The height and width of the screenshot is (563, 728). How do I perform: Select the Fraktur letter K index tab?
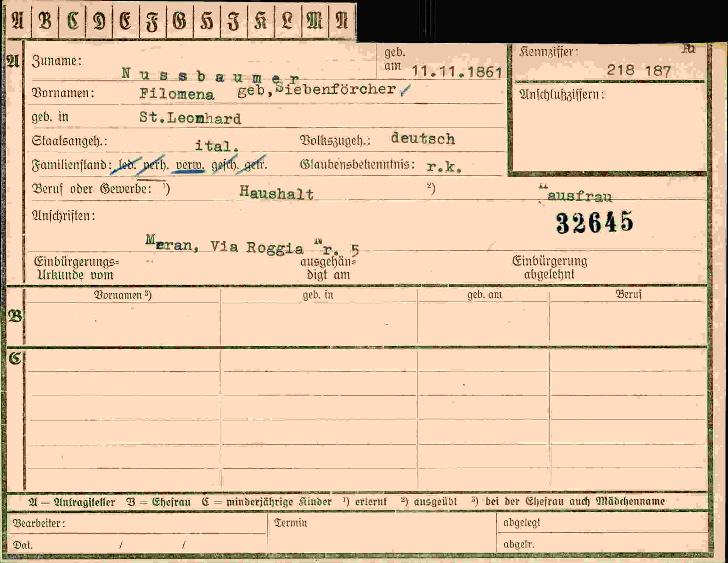[x=261, y=21]
